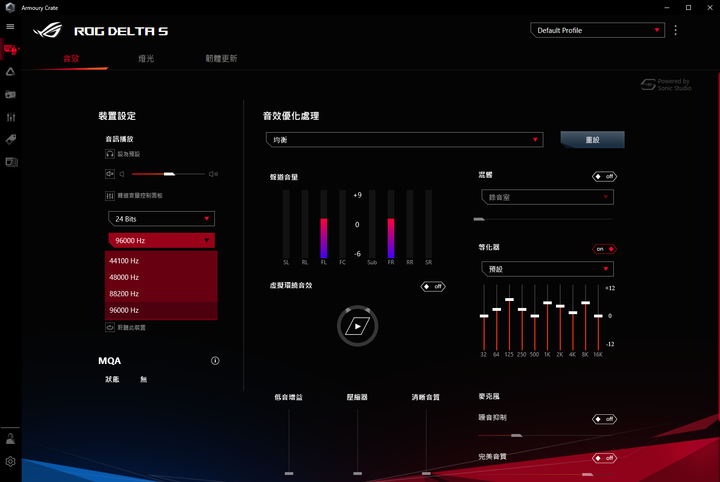The height and width of the screenshot is (482, 720).
Task: Adjust the reverb level slider
Action: pos(479,219)
